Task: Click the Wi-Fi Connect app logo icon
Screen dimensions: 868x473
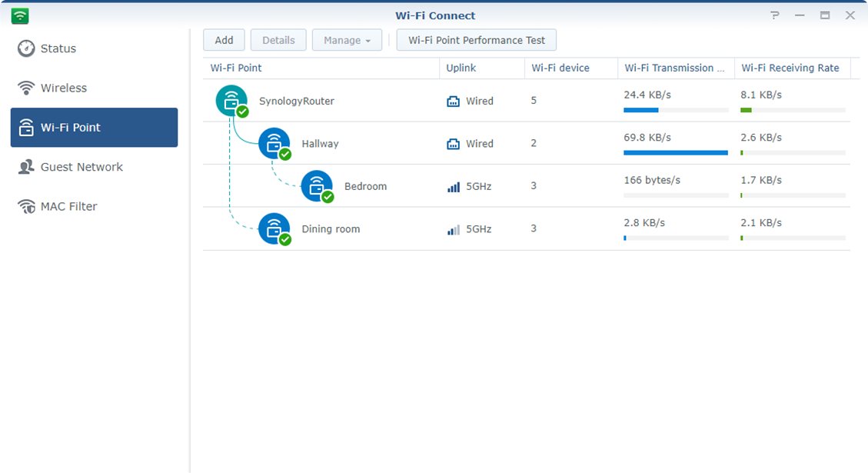Action: (20, 15)
